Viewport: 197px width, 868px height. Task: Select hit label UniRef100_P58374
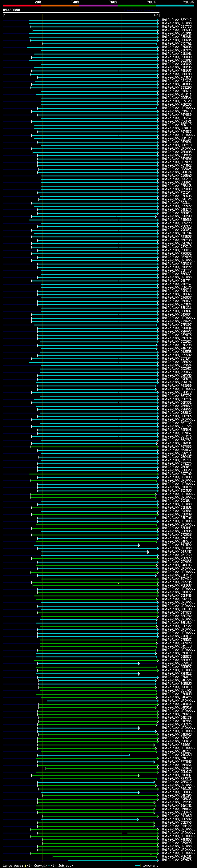(x=177, y=338)
